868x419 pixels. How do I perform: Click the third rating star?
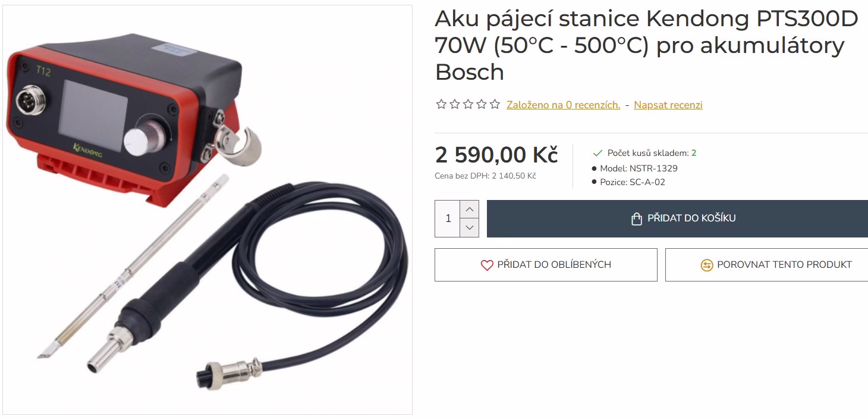point(468,105)
